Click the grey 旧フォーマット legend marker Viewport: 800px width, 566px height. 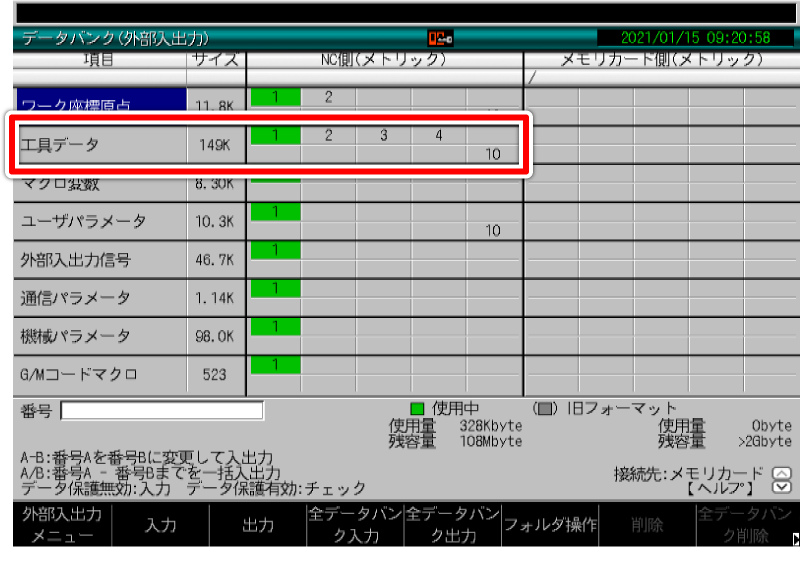[x=544, y=408]
